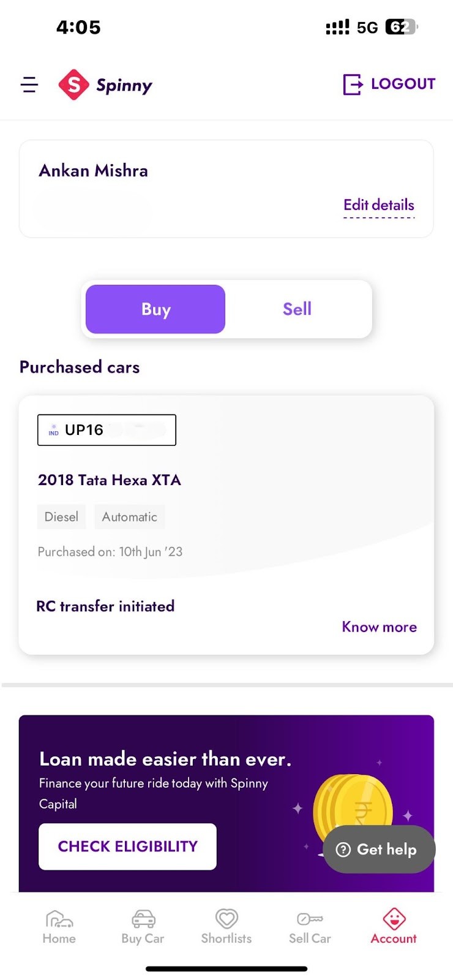Select the Diesel fuel tag
Screen dimensions: 453x980
pyautogui.click(x=61, y=517)
